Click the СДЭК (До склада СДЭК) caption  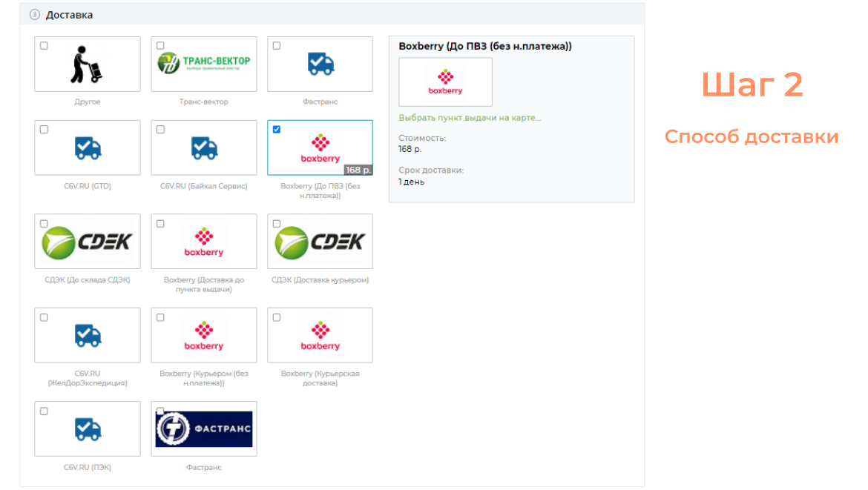[88, 280]
